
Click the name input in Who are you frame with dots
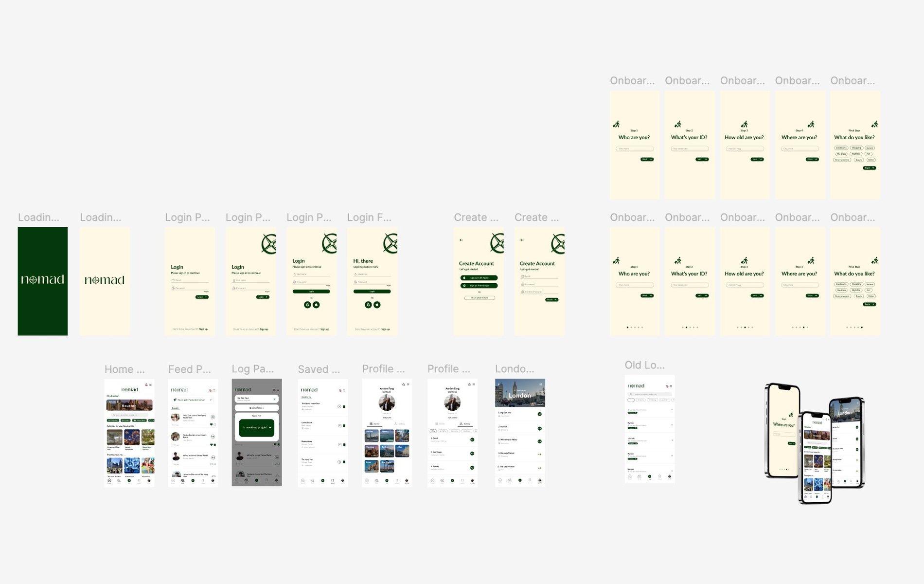click(x=635, y=285)
